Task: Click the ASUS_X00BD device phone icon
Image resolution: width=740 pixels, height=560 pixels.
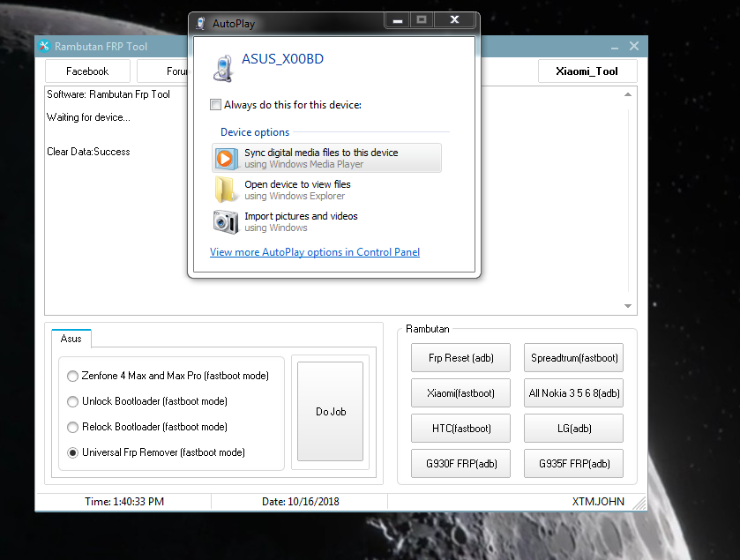Action: click(x=223, y=69)
